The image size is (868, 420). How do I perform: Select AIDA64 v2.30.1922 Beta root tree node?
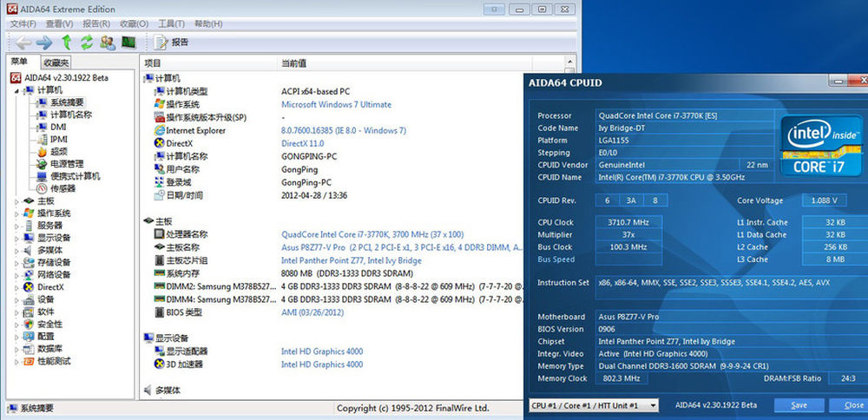59,77
